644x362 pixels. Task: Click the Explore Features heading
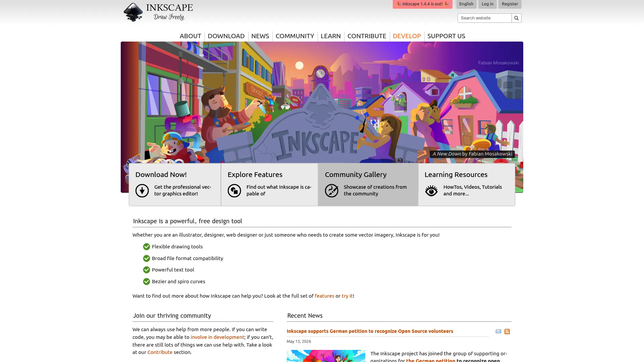[x=255, y=175]
